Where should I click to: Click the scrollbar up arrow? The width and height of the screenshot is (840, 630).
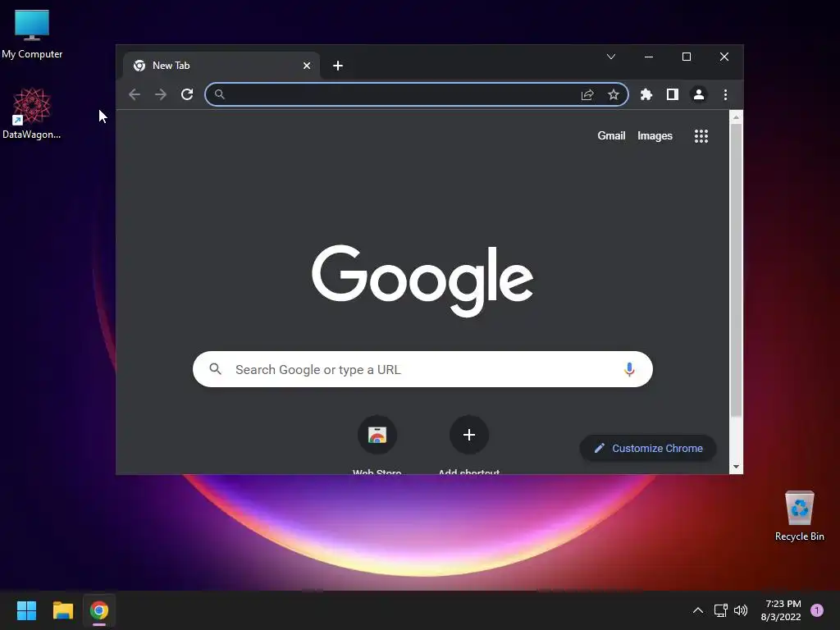coord(736,116)
